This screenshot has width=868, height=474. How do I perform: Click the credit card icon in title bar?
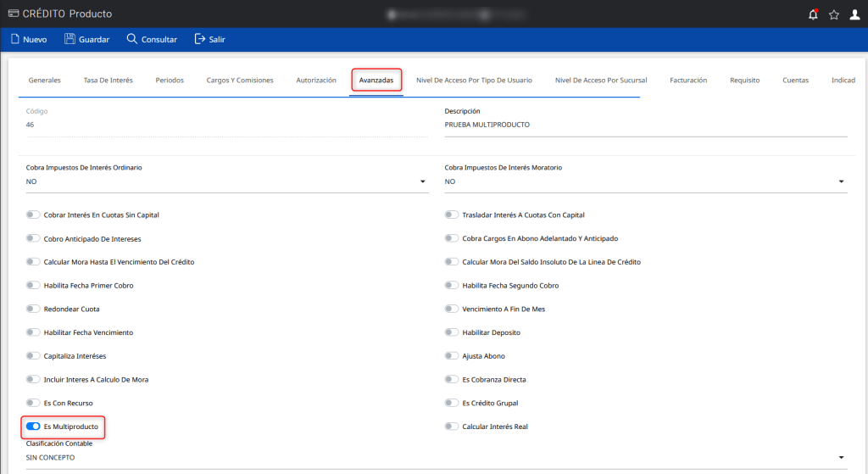tap(13, 14)
